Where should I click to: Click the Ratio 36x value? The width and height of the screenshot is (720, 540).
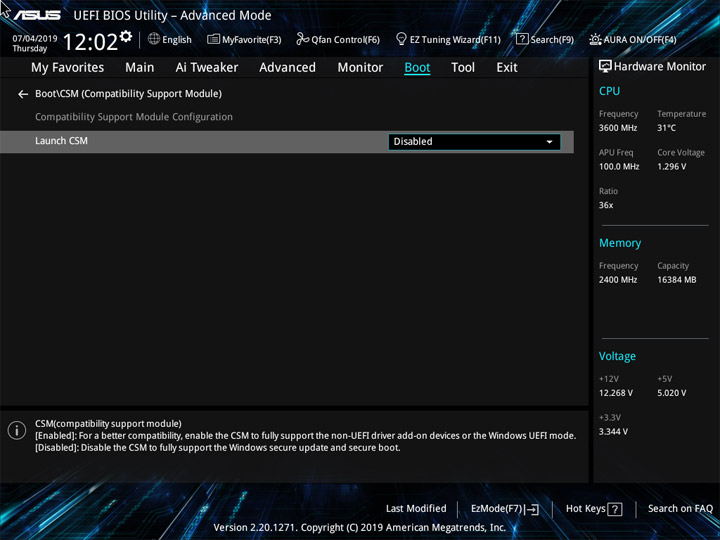[x=606, y=205]
